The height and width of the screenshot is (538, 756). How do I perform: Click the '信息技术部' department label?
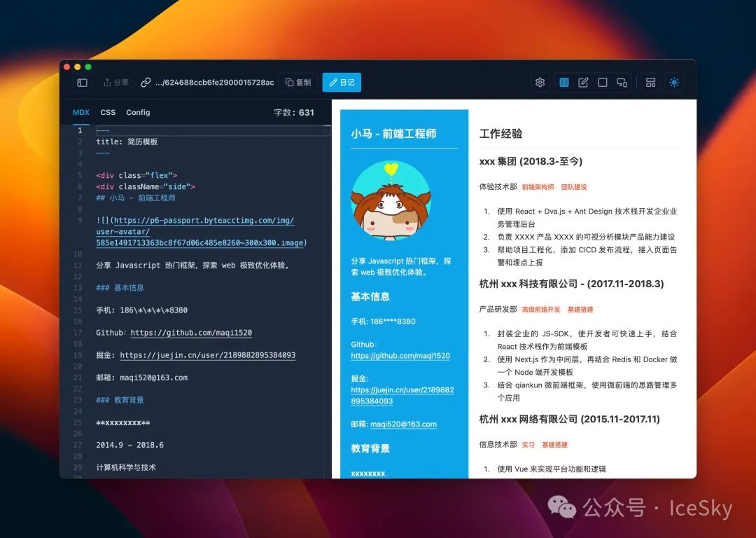point(498,444)
